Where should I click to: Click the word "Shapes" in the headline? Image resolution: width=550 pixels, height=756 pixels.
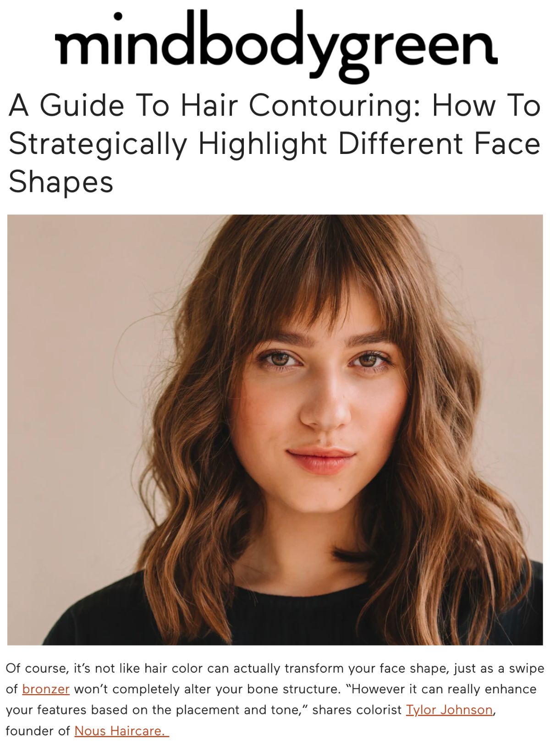61,182
